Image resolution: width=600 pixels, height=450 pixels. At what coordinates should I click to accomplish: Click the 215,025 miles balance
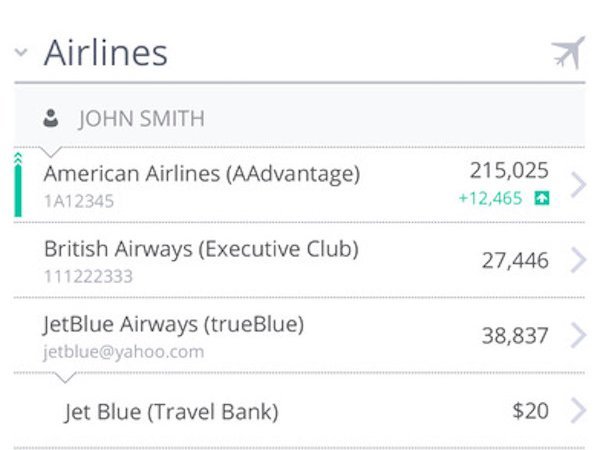click(x=509, y=171)
